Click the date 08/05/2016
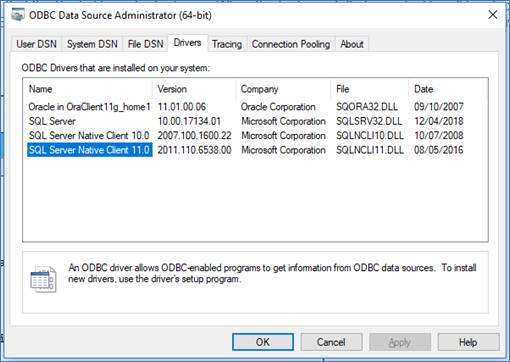Image resolution: width=510 pixels, height=362 pixels. click(x=439, y=150)
